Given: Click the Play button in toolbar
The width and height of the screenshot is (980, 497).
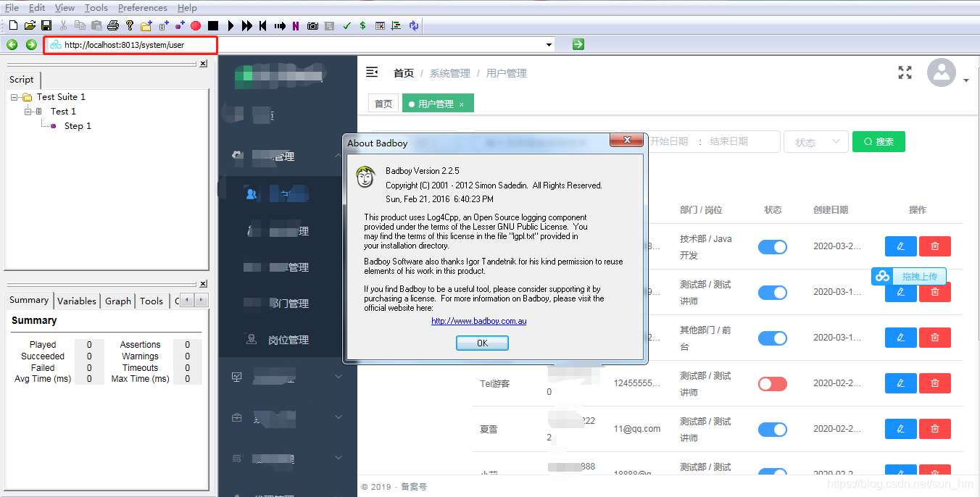Looking at the screenshot, I should (231, 25).
